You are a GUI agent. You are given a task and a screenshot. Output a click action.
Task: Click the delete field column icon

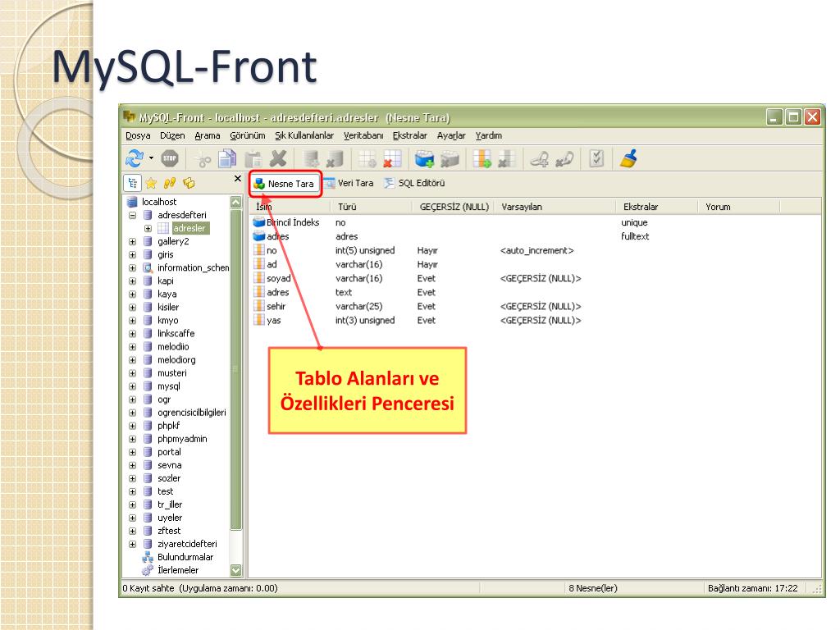[506, 158]
